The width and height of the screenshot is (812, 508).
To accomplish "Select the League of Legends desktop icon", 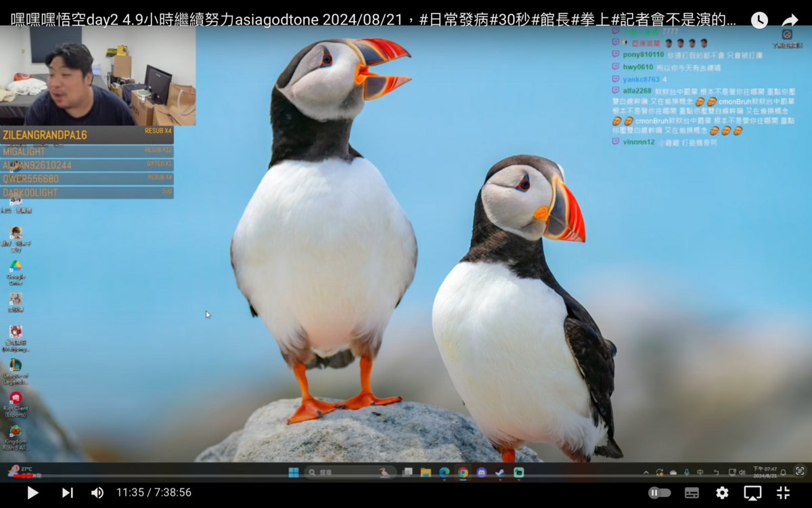I will (16, 371).
